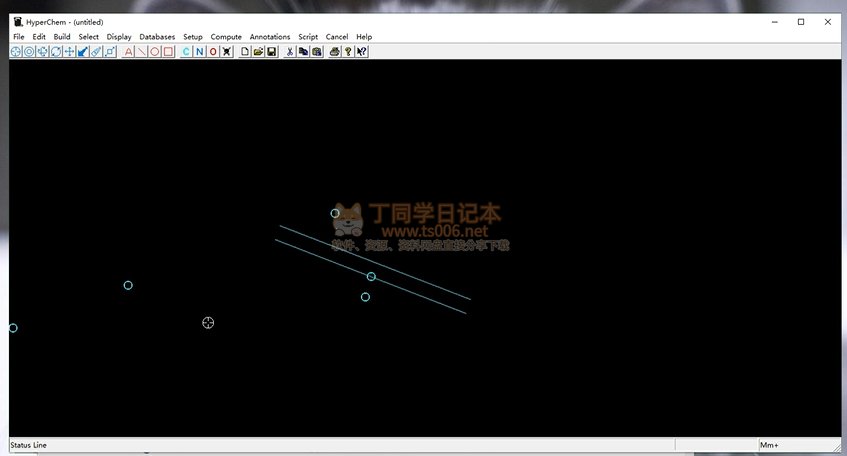Open the Databases menu
The height and width of the screenshot is (456, 847).
(x=157, y=37)
